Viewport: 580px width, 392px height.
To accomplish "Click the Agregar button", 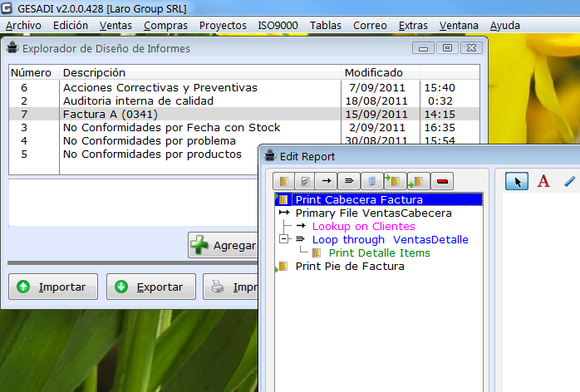I will coord(223,245).
